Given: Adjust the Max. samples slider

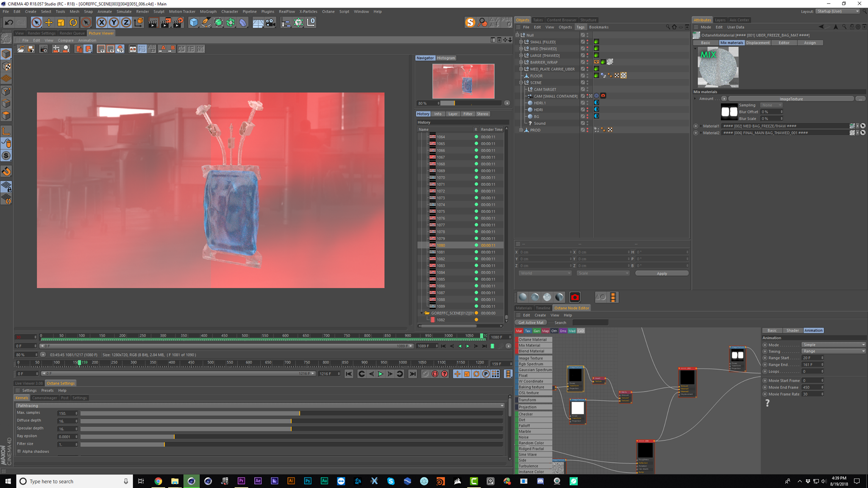Looking at the screenshot, I should tap(299, 413).
